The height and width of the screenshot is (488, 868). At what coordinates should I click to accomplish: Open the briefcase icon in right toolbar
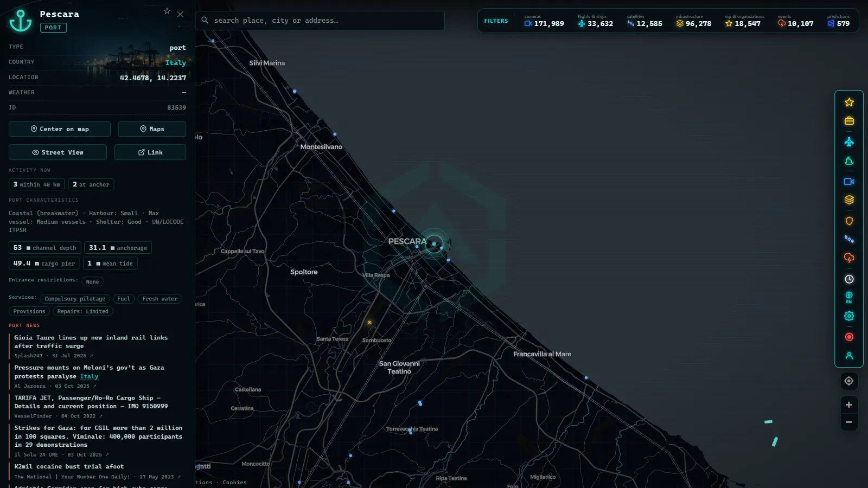[849, 121]
